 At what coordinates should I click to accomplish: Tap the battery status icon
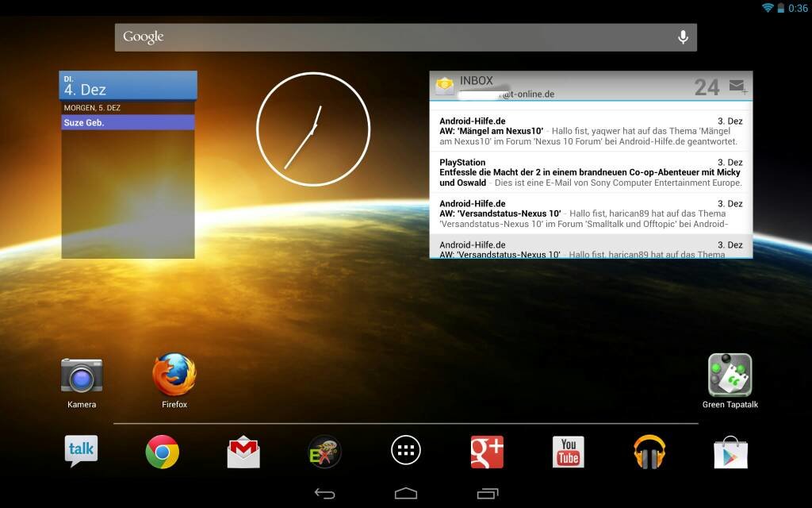[781, 8]
